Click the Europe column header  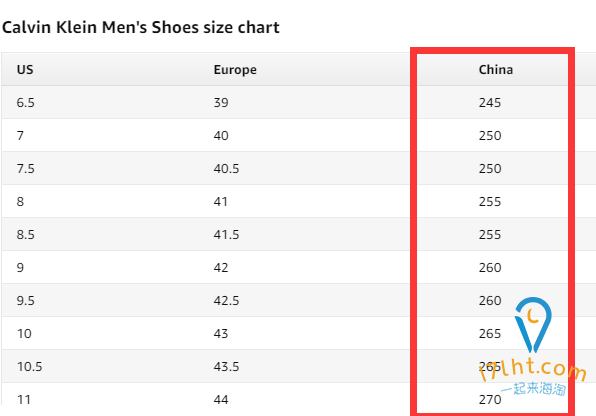tap(235, 70)
